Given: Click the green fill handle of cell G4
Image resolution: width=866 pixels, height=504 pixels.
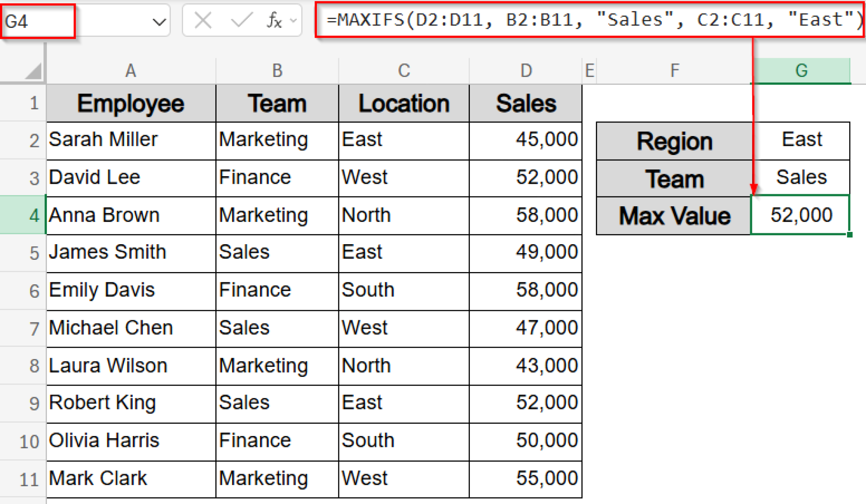Looking at the screenshot, I should click(850, 234).
